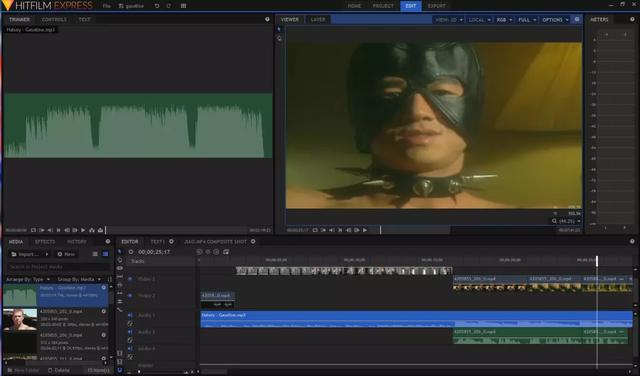
Task: Toggle the link icon under Audio 1
Action: [x=130, y=324]
